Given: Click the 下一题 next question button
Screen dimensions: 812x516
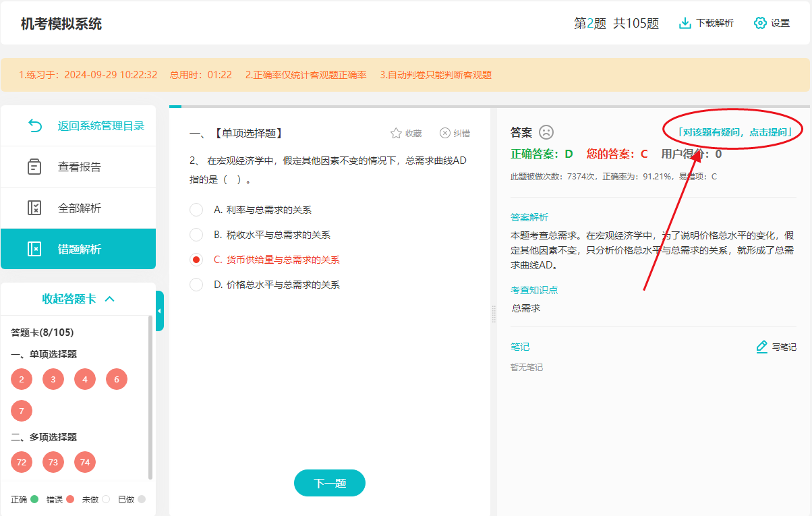Looking at the screenshot, I should [x=329, y=483].
